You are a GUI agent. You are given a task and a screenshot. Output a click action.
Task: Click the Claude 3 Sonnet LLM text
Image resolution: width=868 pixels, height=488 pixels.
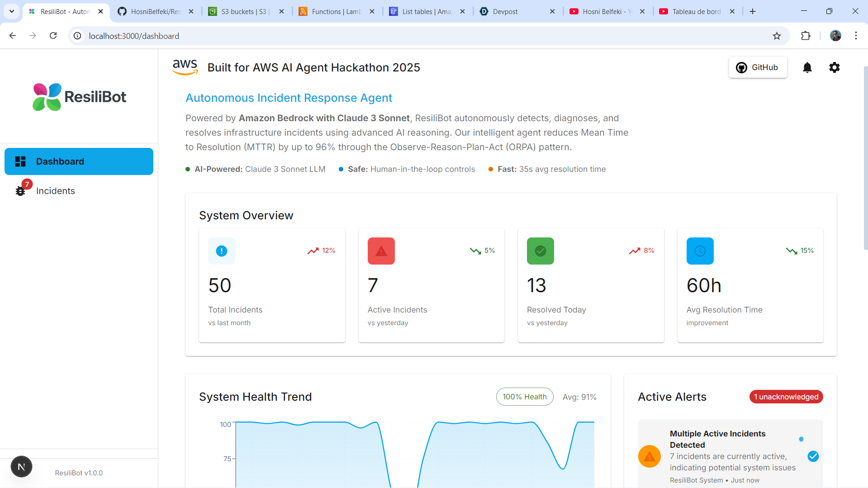point(285,169)
